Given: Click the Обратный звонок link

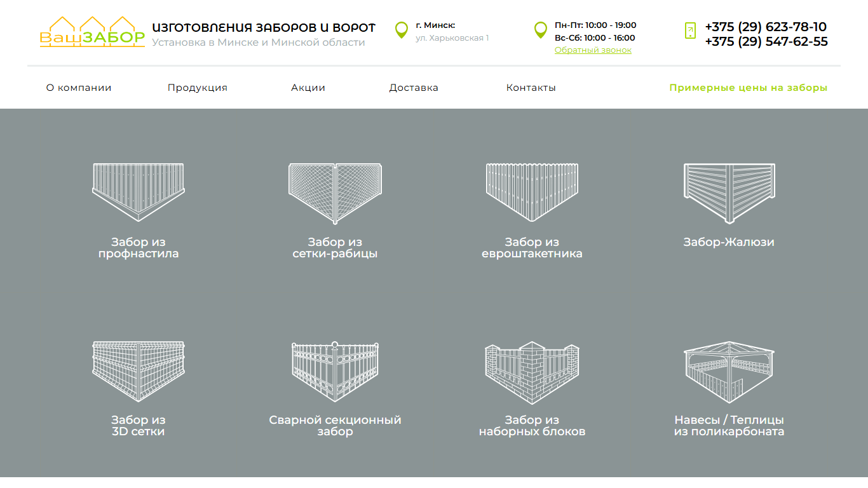Looking at the screenshot, I should coord(593,50).
